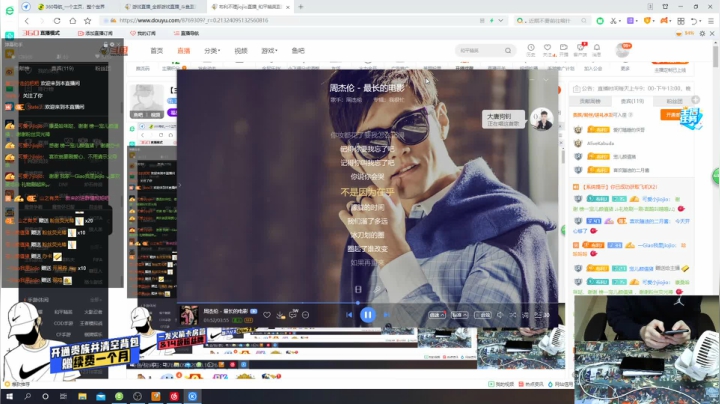Go back in browser history
Screen dimensions: 720x404
point(27,21)
